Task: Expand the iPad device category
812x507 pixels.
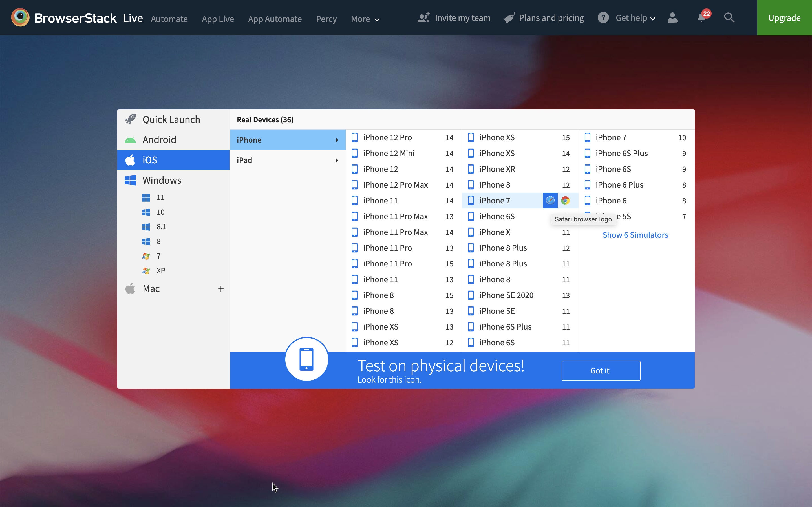Action: [287, 159]
